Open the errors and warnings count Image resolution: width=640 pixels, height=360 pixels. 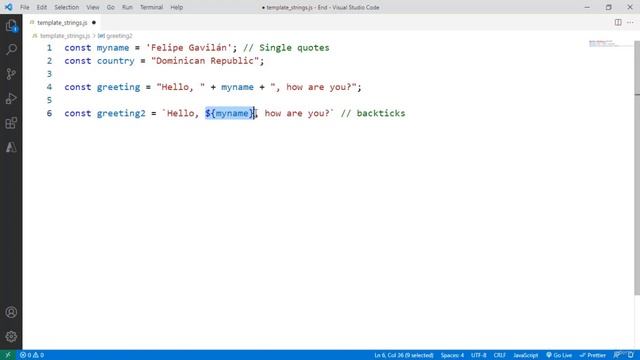32,355
